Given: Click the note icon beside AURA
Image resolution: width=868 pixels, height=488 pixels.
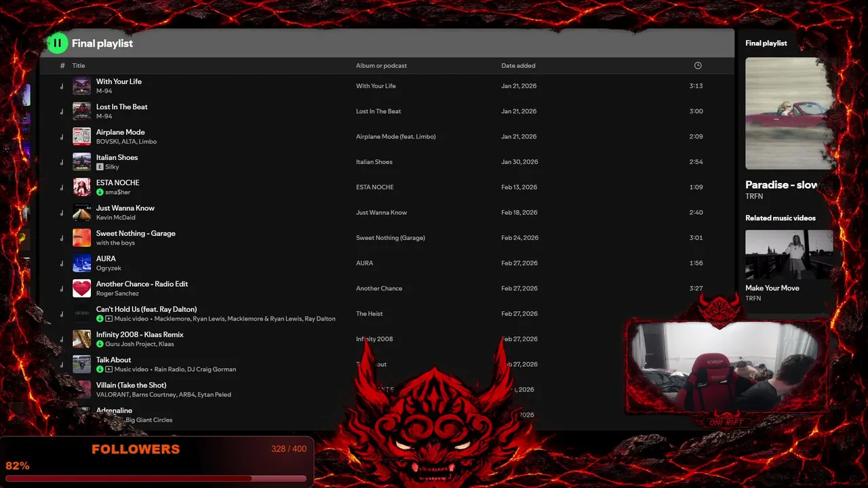Looking at the screenshot, I should click(x=62, y=263).
